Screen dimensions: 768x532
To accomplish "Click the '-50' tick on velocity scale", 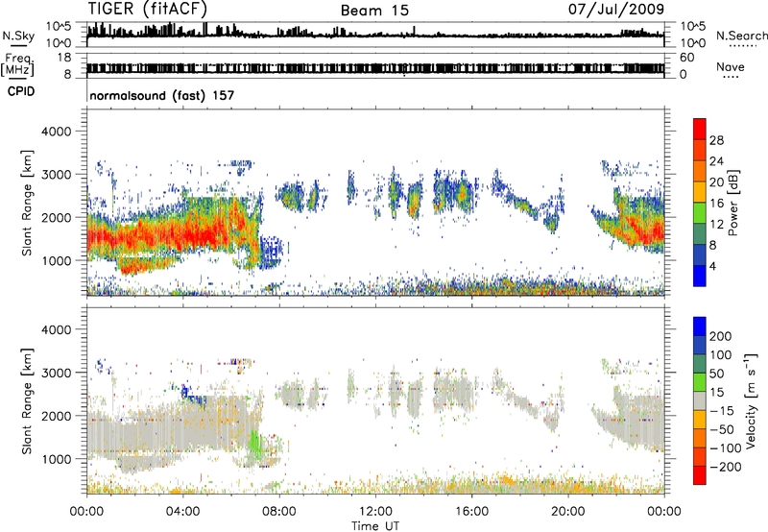I will click(723, 429).
